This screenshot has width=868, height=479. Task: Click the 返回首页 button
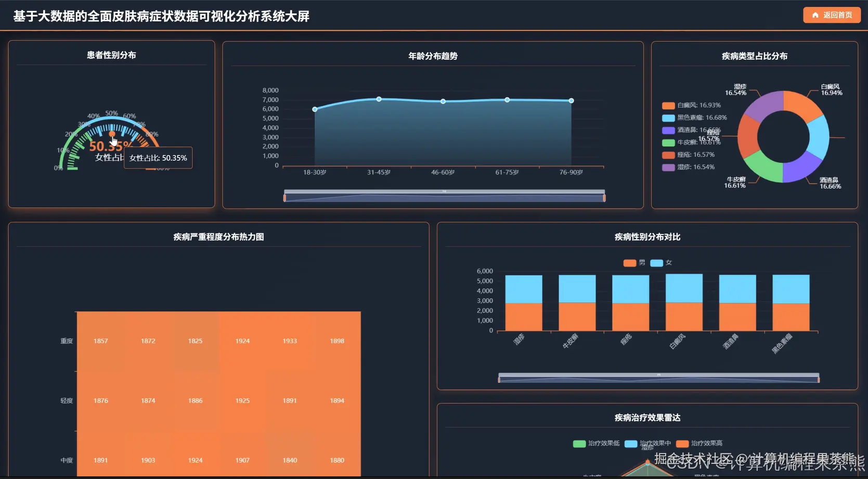point(831,15)
